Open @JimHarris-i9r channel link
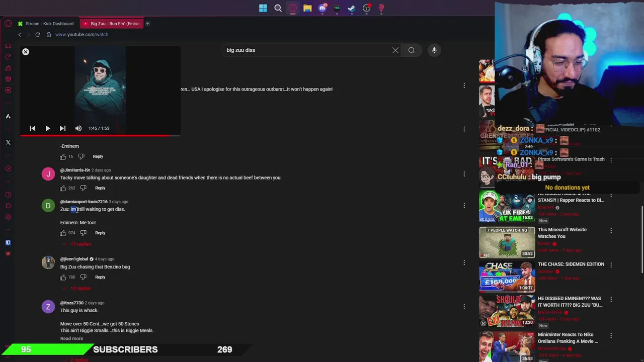This screenshot has width=644, height=362. click(75, 170)
